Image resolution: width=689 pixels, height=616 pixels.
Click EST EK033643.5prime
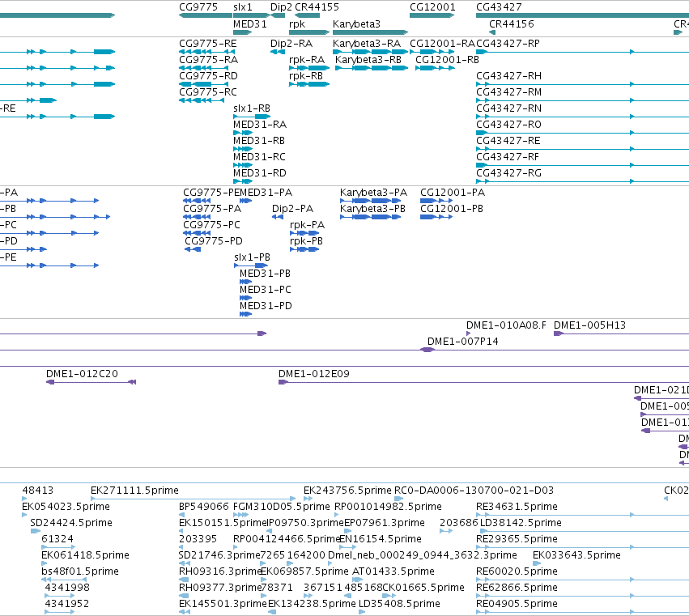(576, 555)
